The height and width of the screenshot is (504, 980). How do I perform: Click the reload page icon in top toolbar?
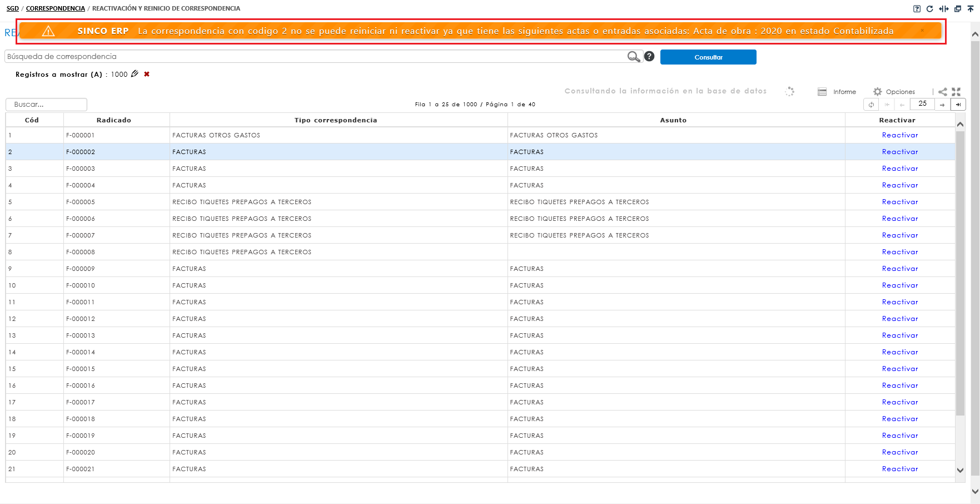click(x=929, y=9)
